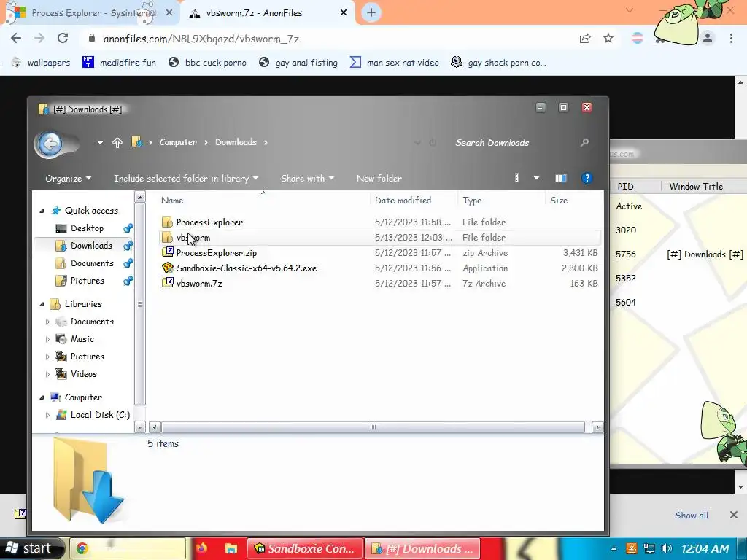The height and width of the screenshot is (560, 747).
Task: Switch to Sandboxie Control taskbar button
Action: point(306,548)
